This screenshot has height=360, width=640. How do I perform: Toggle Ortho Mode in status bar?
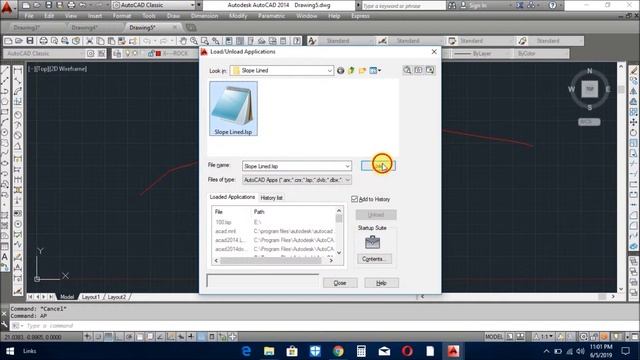(119, 337)
